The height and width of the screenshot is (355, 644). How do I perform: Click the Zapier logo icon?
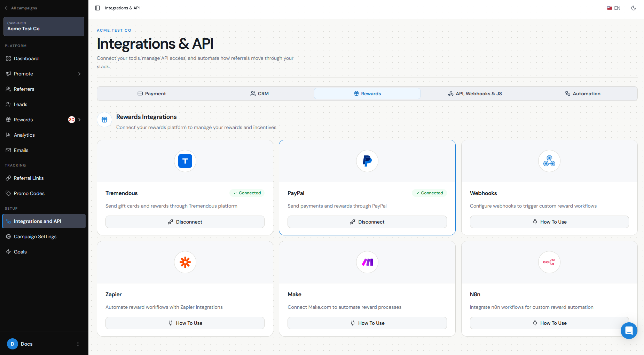(185, 262)
